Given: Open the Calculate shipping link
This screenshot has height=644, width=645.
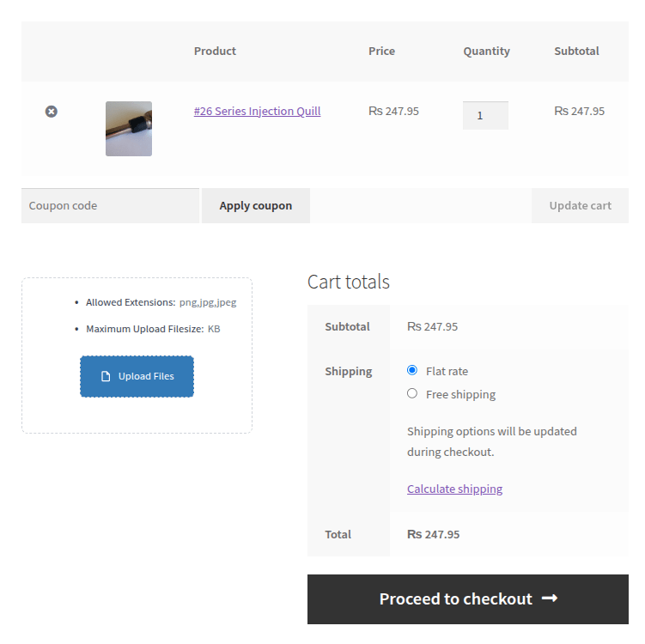Looking at the screenshot, I should click(455, 489).
